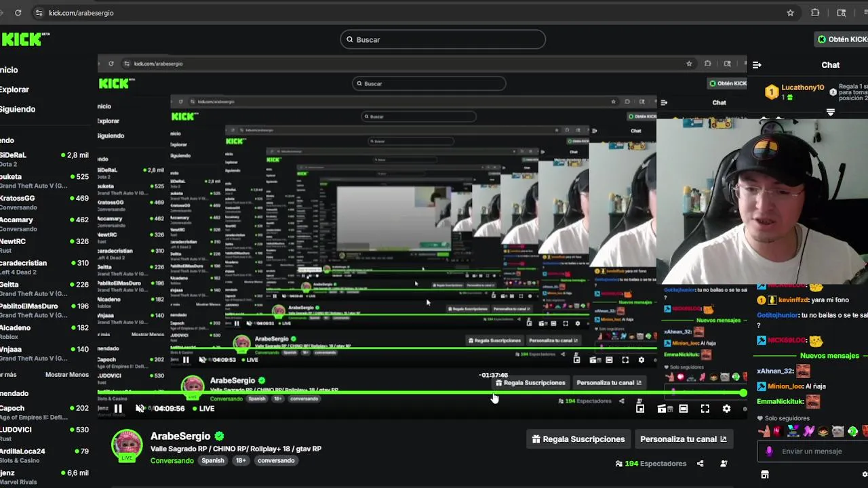
Task: Open Alcadeno Roblox channel in main sidebar
Action: click(x=45, y=331)
